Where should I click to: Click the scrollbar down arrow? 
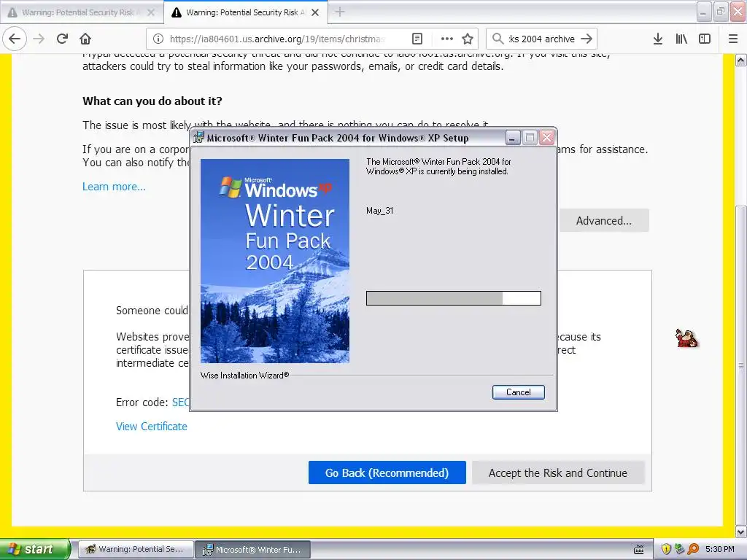tap(740, 532)
